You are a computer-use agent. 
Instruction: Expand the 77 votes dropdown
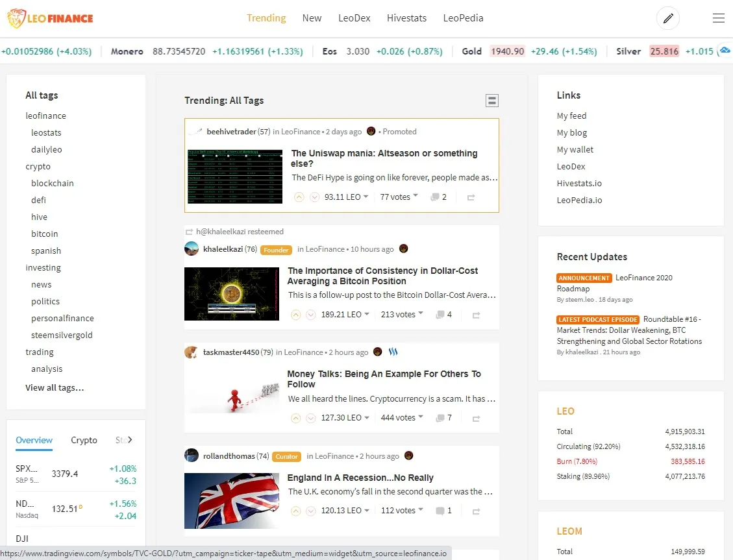coord(399,197)
